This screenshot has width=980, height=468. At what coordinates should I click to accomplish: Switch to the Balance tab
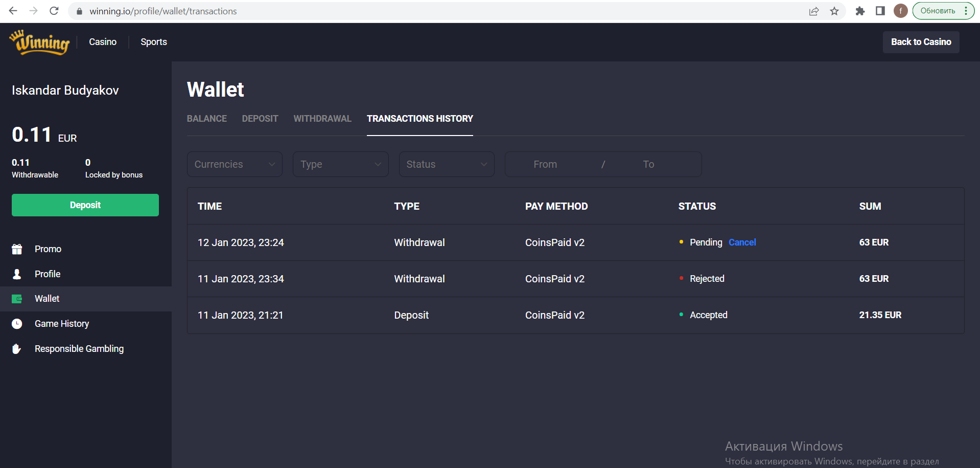pyautogui.click(x=207, y=119)
